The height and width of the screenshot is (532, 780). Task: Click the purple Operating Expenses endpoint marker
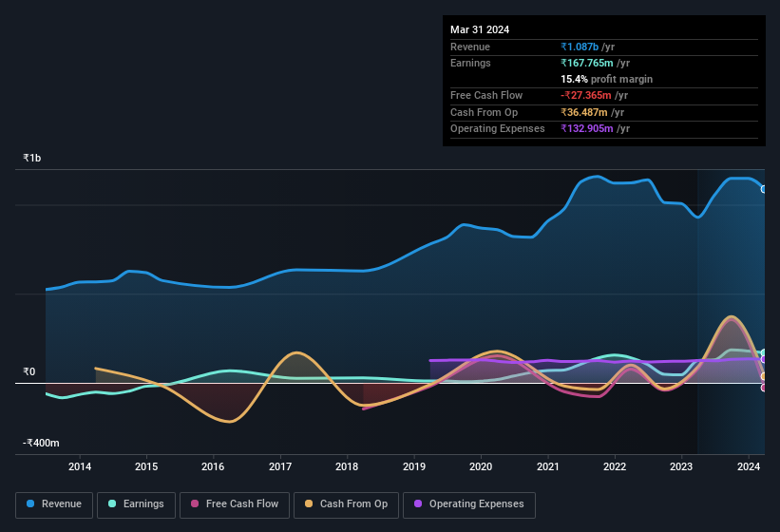point(764,359)
